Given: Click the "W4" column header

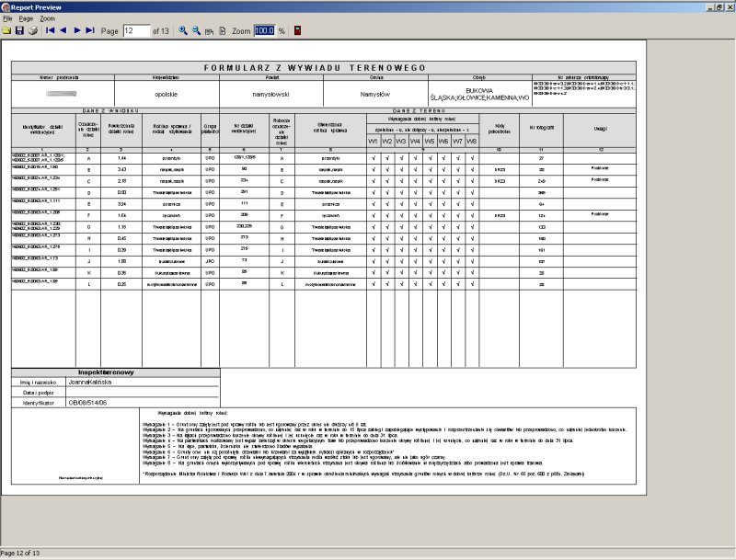Looking at the screenshot, I should point(416,142).
